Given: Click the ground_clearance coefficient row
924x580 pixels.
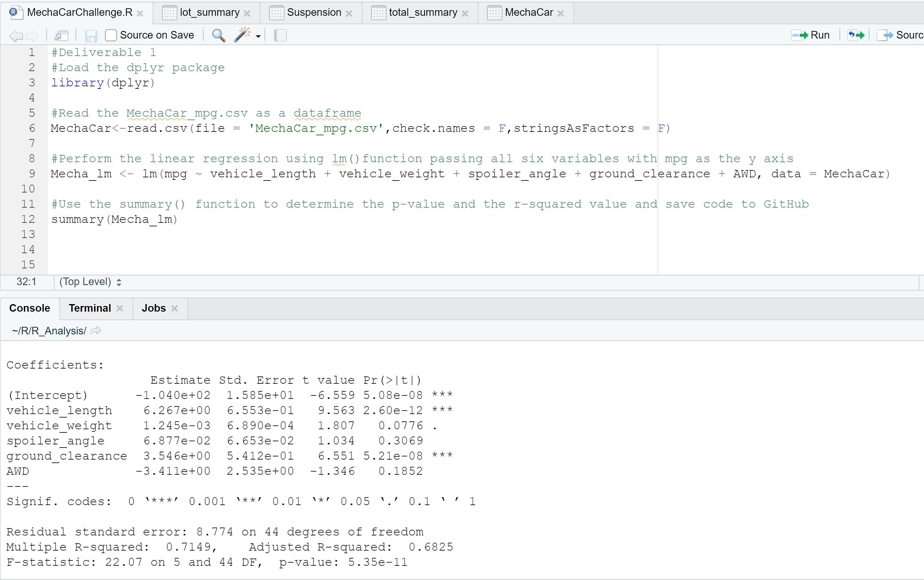Looking at the screenshot, I should 230,456.
